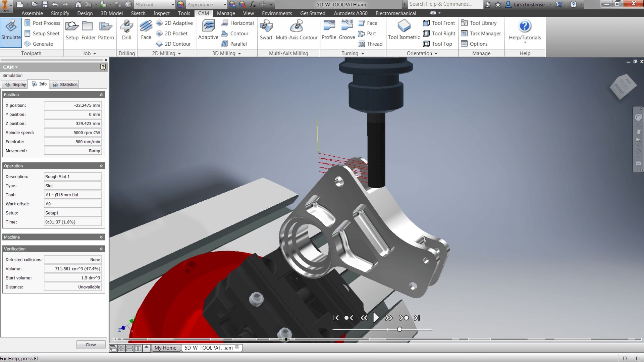Switch to the Statistics tab

[x=64, y=84]
